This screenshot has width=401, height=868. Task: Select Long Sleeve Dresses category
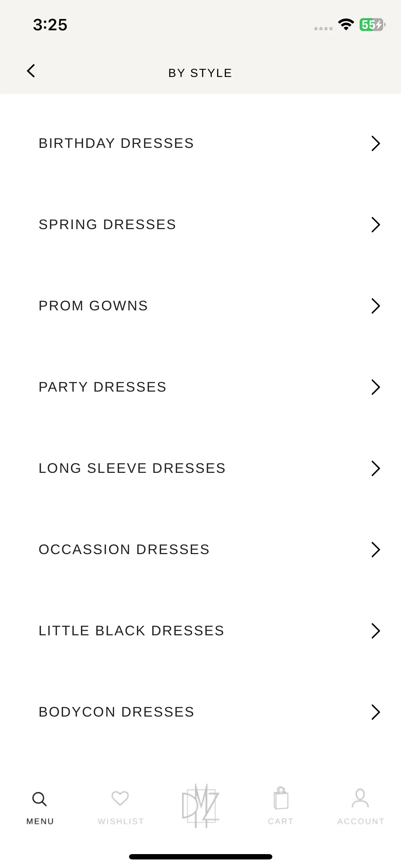(x=200, y=468)
